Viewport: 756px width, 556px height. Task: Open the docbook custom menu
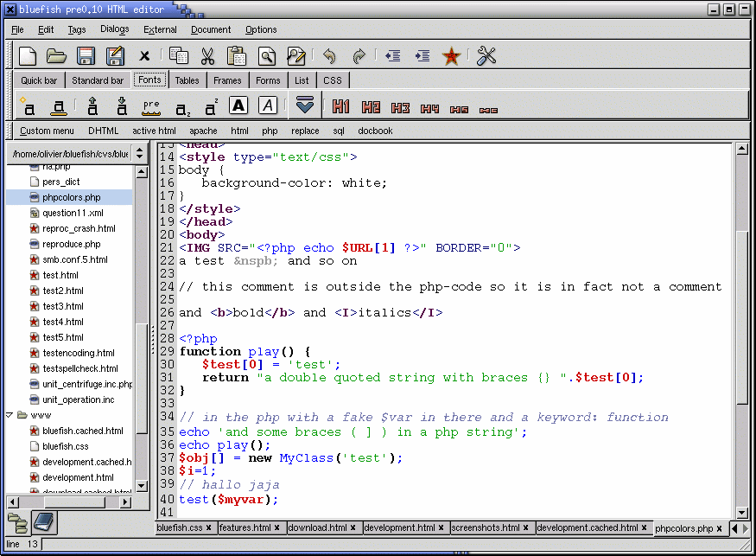(x=375, y=131)
